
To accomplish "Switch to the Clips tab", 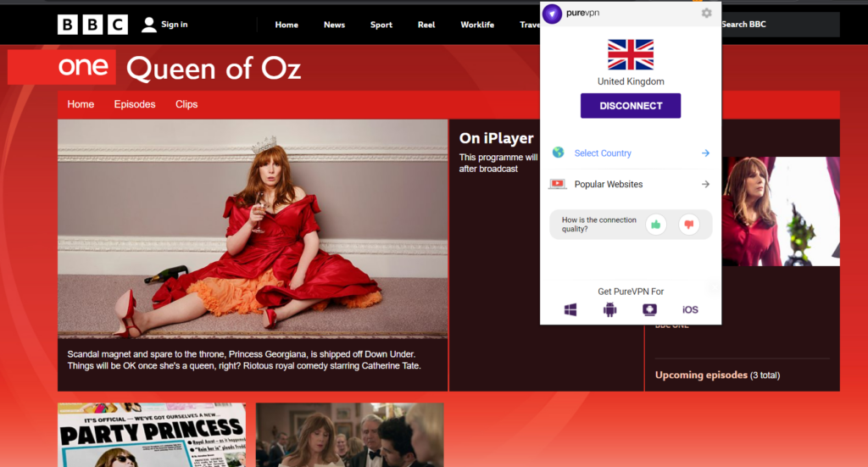I will pos(186,104).
